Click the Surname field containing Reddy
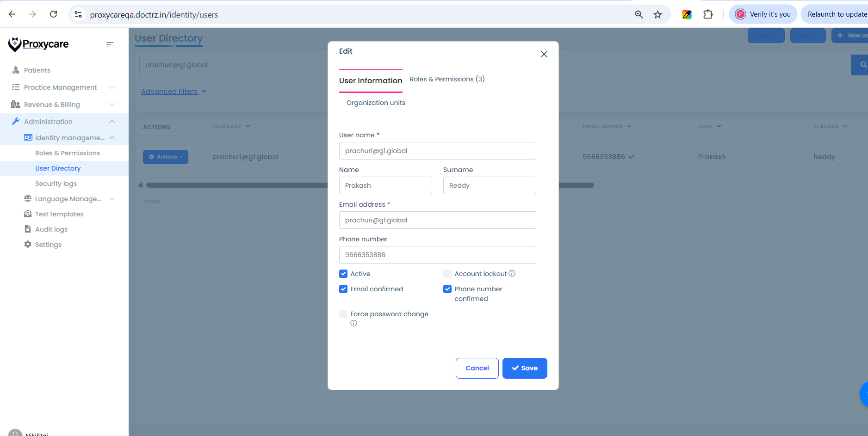 pyautogui.click(x=490, y=185)
